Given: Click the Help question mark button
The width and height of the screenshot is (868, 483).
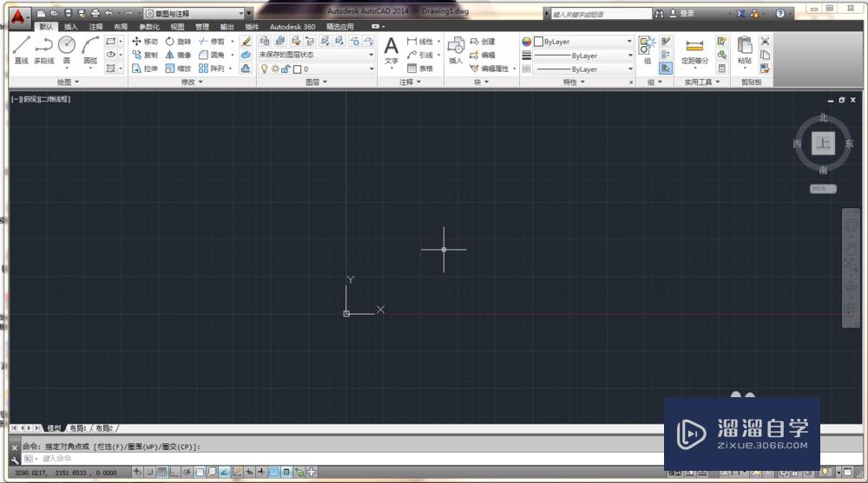Looking at the screenshot, I should [780, 13].
